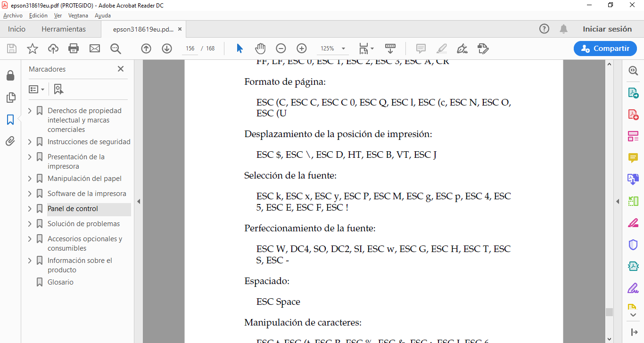Expand Accesorios opcionales y consumibles bookmark

tap(30, 239)
